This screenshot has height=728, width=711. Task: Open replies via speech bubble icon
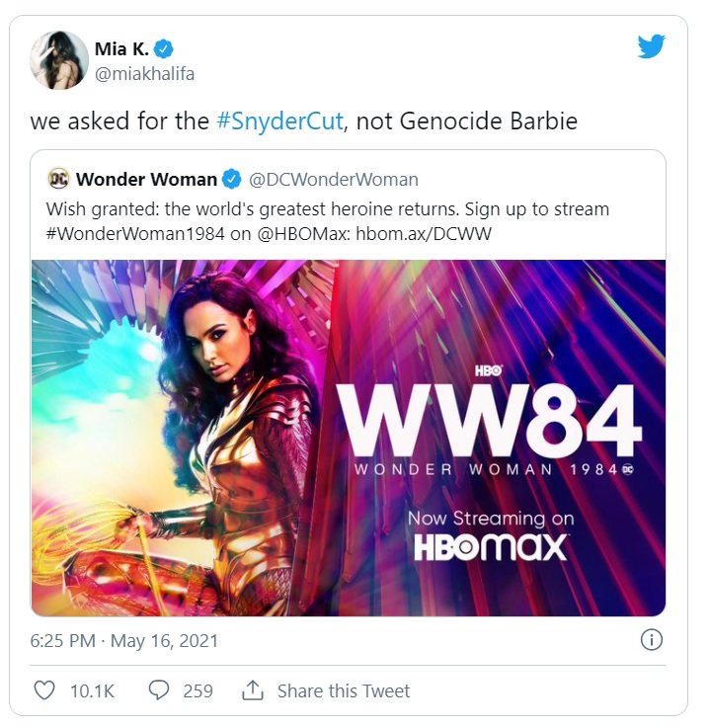(159, 689)
